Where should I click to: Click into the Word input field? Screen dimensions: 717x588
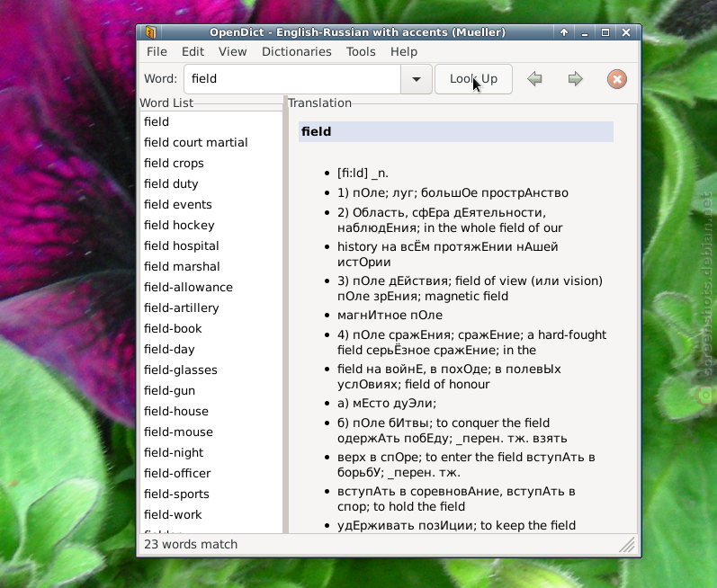tap(292, 79)
